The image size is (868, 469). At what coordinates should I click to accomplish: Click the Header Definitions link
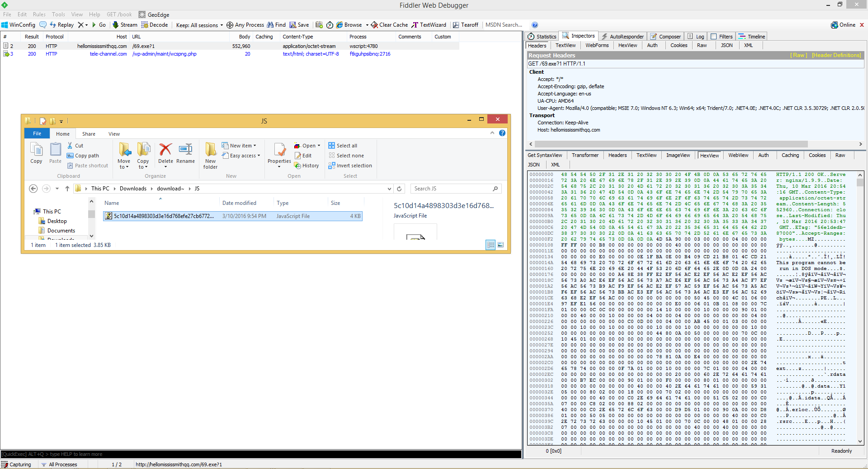[836, 55]
